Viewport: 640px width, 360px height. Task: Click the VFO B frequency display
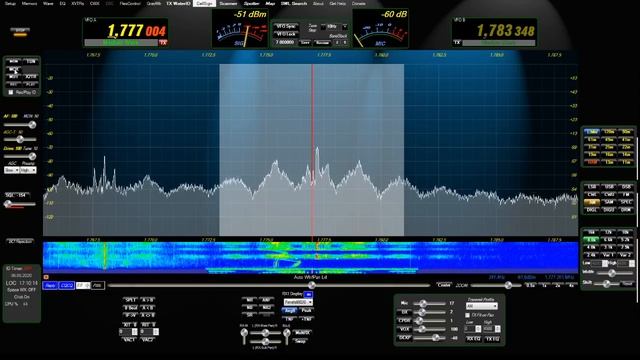click(x=505, y=31)
